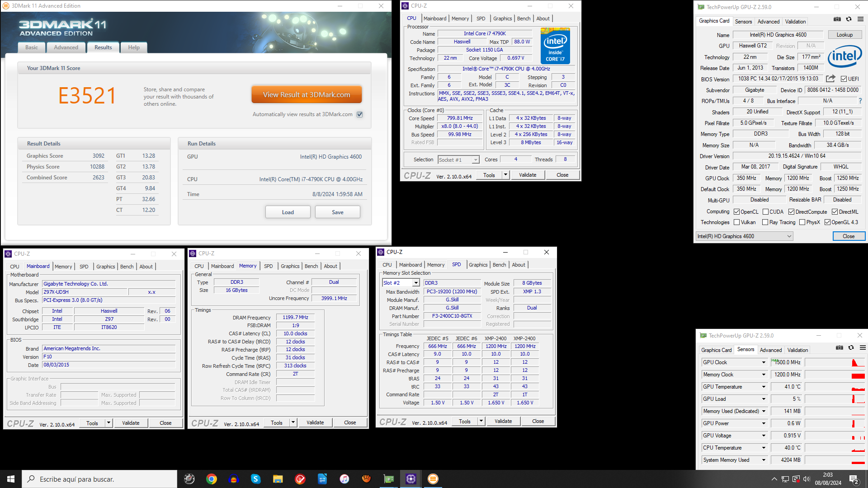Screen dimensions: 868x488
Task: Click the Intel logo in GPU-Z Graphics Card tab
Action: (x=844, y=56)
